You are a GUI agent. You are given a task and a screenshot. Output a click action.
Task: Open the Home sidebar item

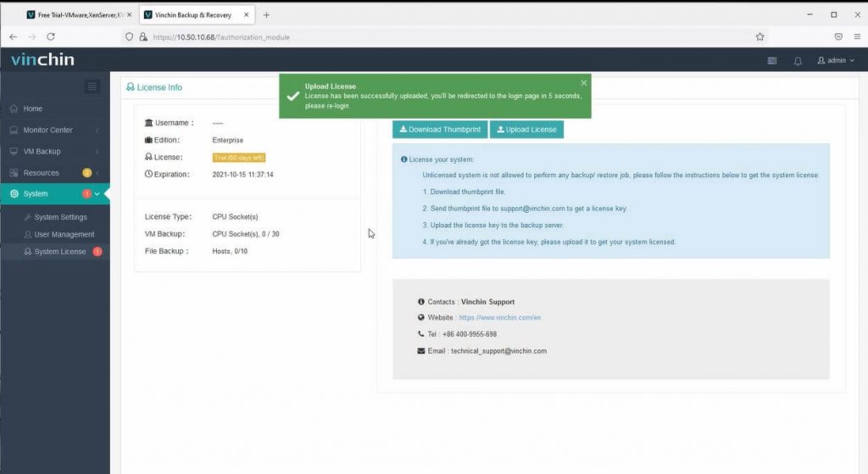pyautogui.click(x=55, y=109)
